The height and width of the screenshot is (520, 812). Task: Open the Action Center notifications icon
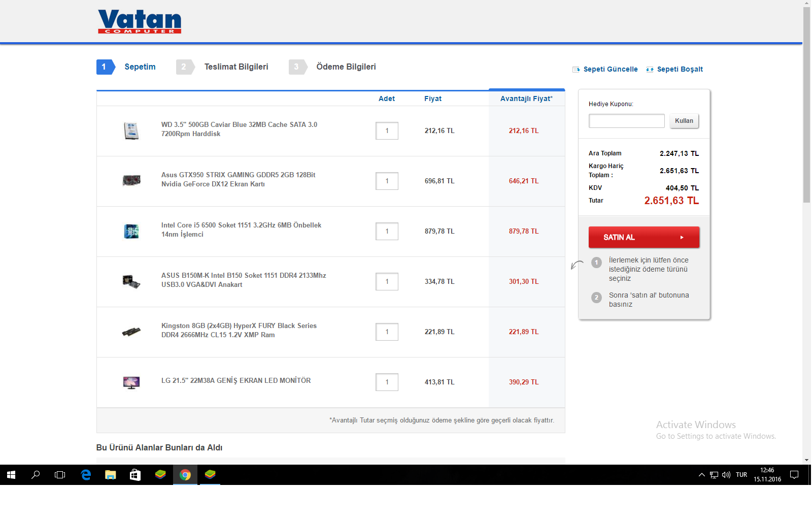(795, 475)
